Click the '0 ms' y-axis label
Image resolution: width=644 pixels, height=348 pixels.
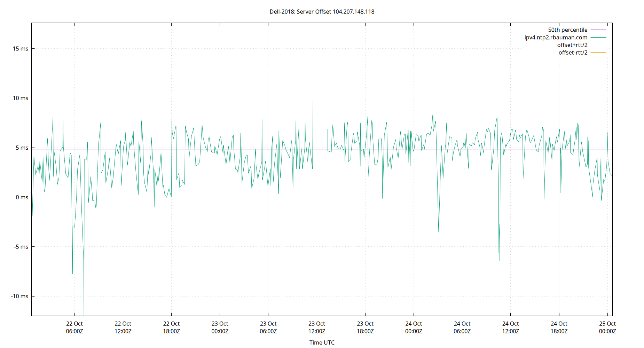click(22, 197)
